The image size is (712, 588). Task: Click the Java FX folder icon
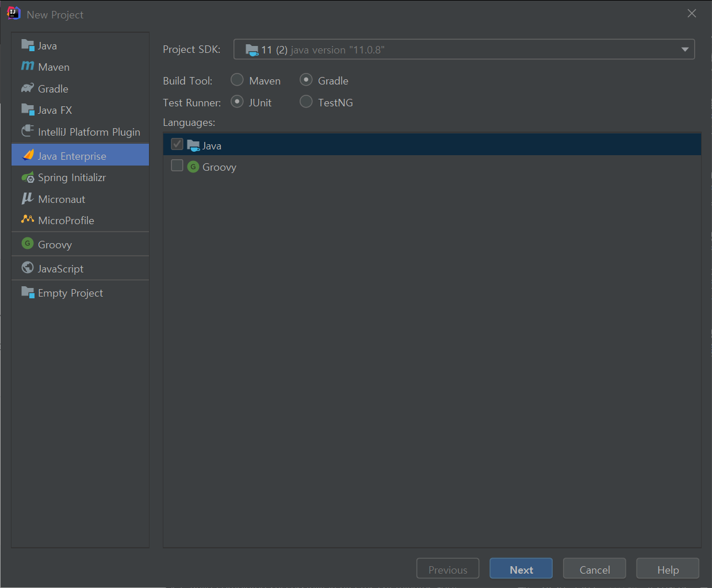coord(28,109)
